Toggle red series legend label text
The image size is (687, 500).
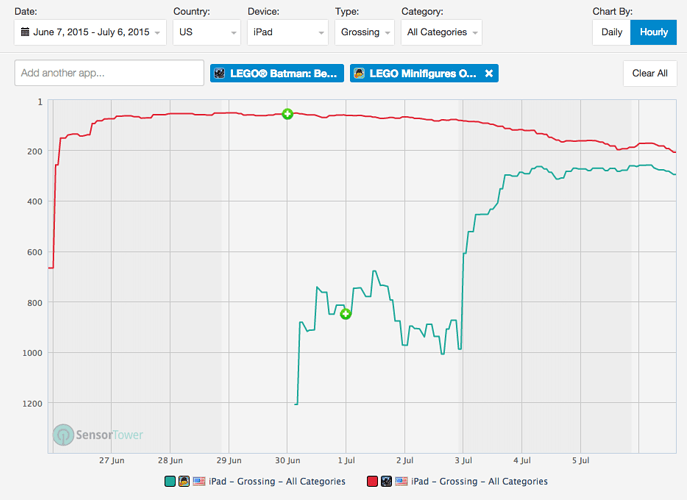coord(479,481)
